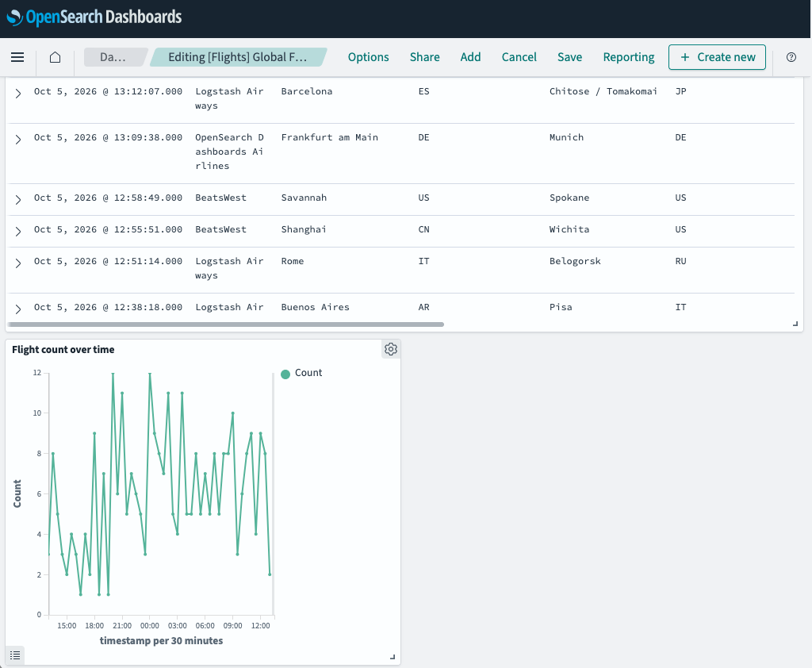Click the 00:00 x-axis tick label
The image size is (812, 668).
[150, 625]
